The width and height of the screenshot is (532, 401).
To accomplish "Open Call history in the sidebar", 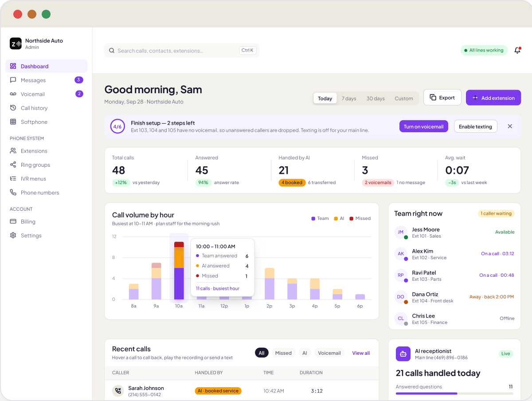I will click(x=47, y=108).
